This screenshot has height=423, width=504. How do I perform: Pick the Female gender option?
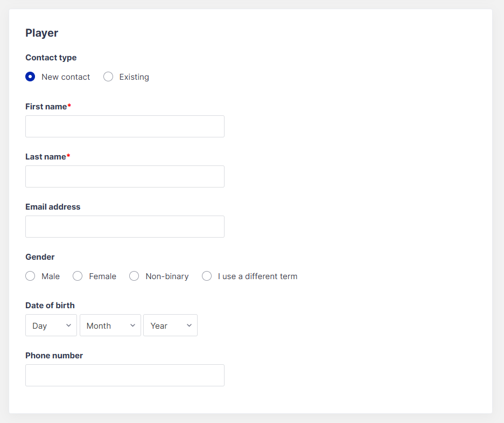coord(78,276)
